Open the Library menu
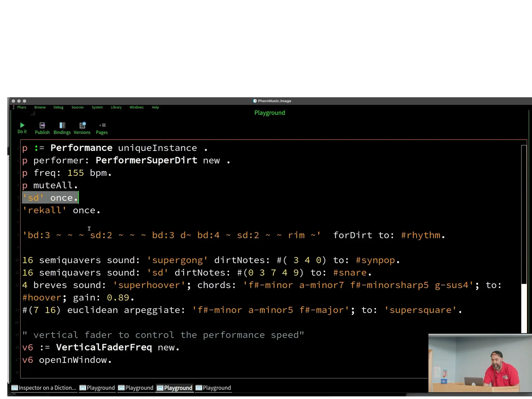The image size is (532, 399). (116, 108)
